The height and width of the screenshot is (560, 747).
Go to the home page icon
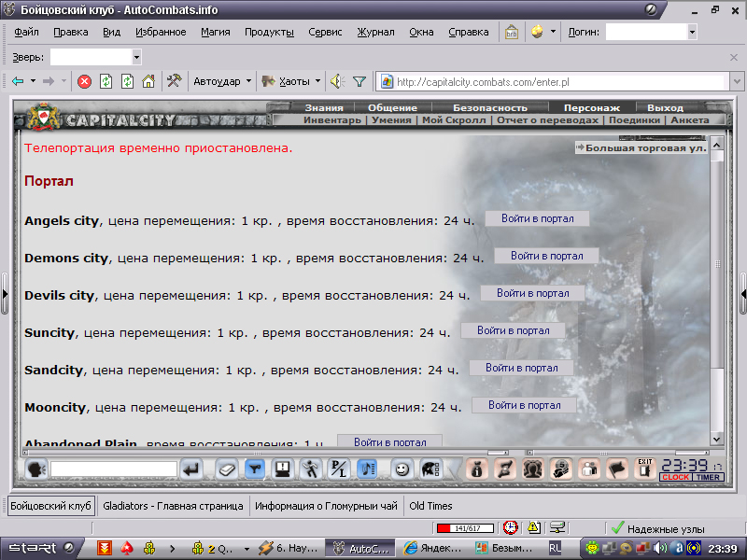pyautogui.click(x=148, y=81)
